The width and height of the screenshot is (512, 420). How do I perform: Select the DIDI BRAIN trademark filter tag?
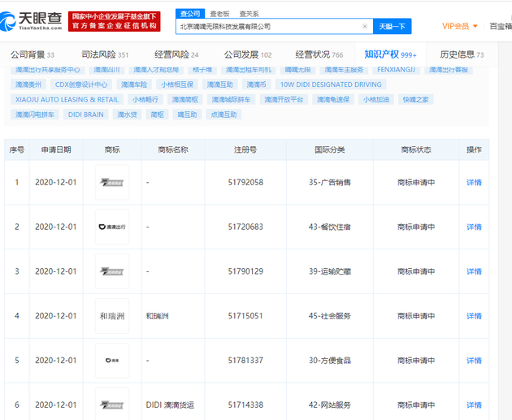(x=85, y=115)
